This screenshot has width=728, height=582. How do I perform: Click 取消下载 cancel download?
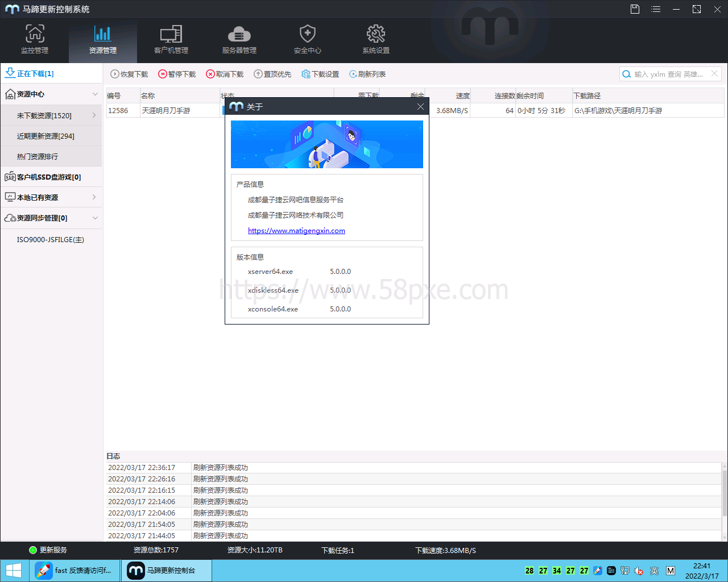coord(225,74)
